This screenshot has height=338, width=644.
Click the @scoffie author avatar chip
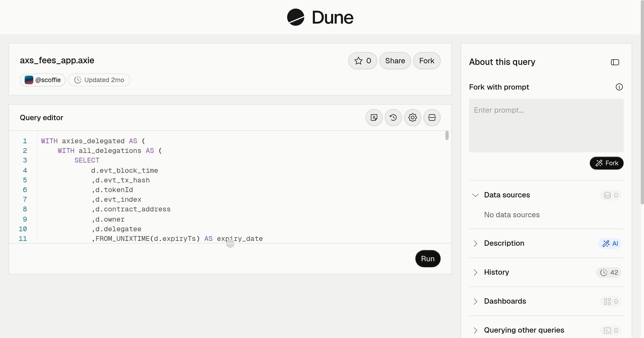coord(43,80)
